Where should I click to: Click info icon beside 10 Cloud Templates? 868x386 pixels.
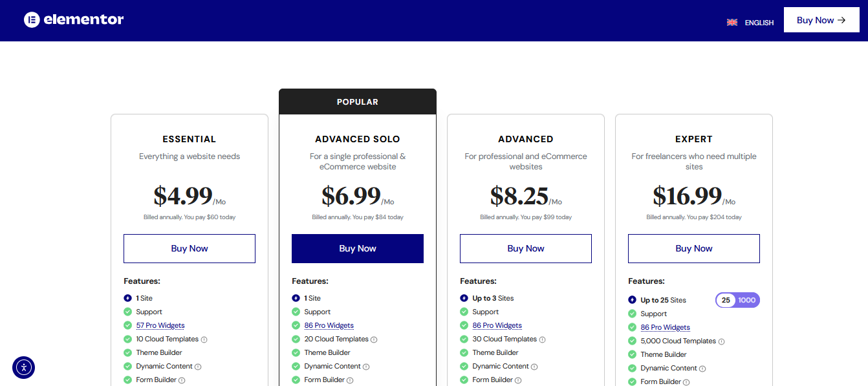[x=204, y=339]
